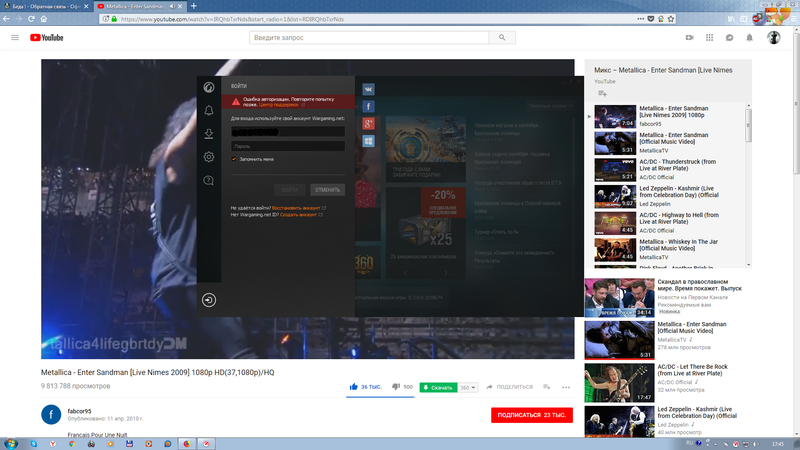Open the fabcor95 channel name link
This screenshot has height=450, width=800.
tap(79, 411)
